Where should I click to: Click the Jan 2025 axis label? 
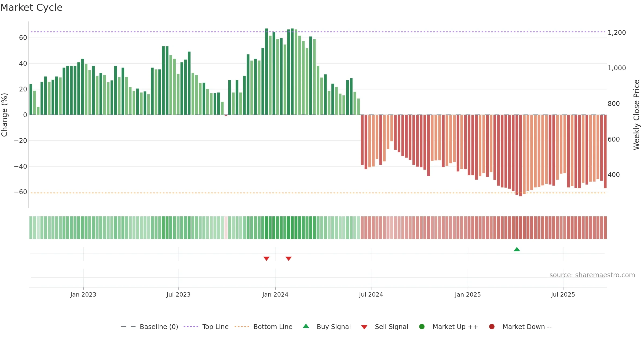(468, 294)
